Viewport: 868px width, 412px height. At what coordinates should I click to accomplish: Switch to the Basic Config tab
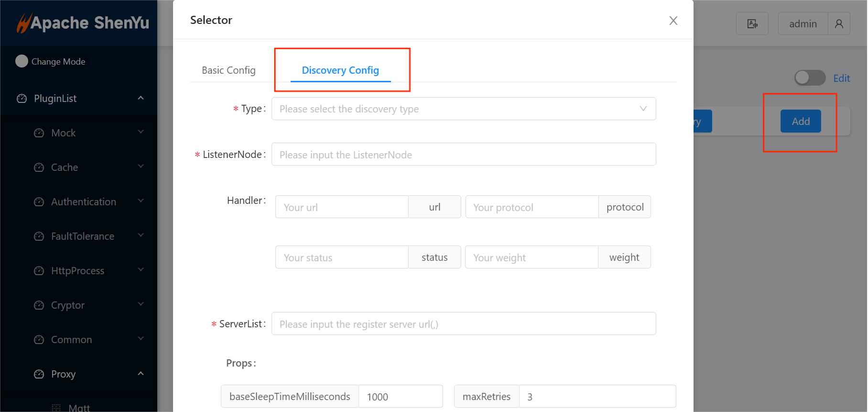pyautogui.click(x=228, y=70)
